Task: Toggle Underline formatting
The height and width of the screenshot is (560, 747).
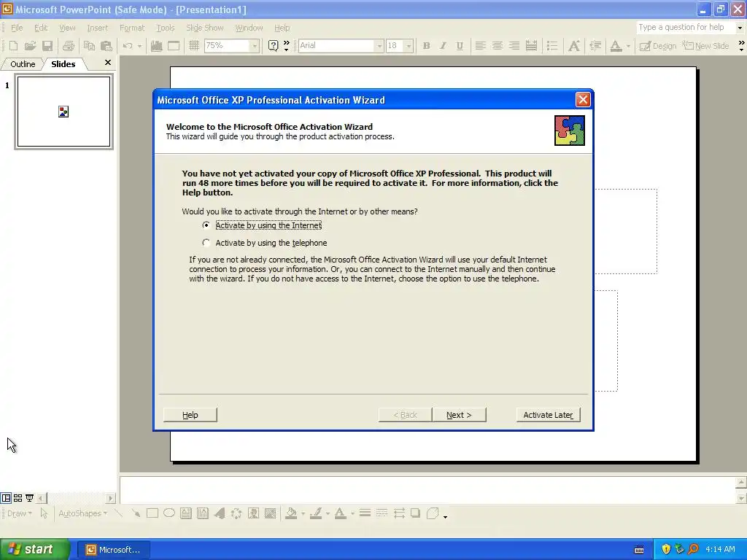Action: pos(460,46)
